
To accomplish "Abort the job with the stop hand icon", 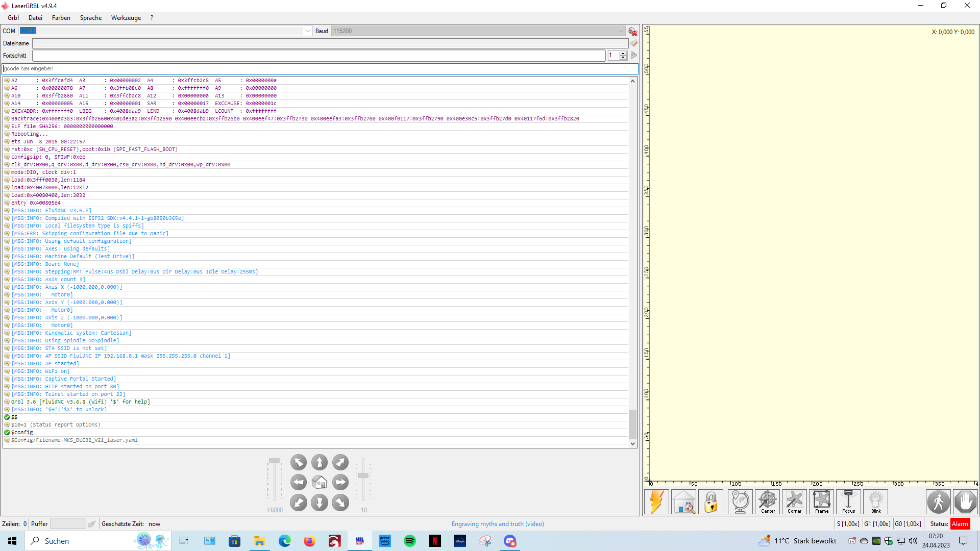I will (965, 502).
